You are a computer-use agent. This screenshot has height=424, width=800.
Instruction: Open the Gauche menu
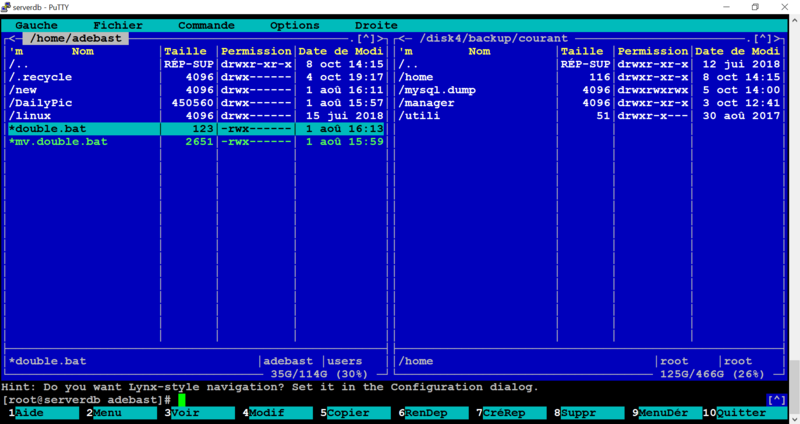[36, 26]
